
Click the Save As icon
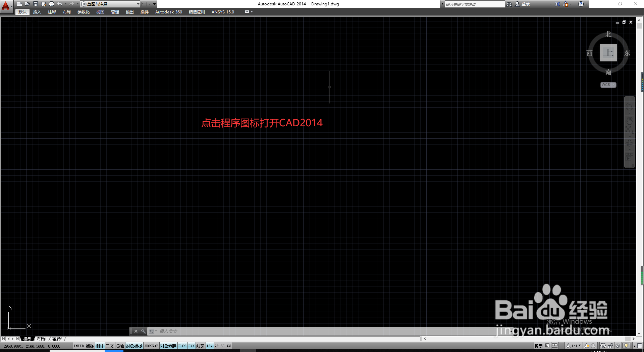pos(44,4)
